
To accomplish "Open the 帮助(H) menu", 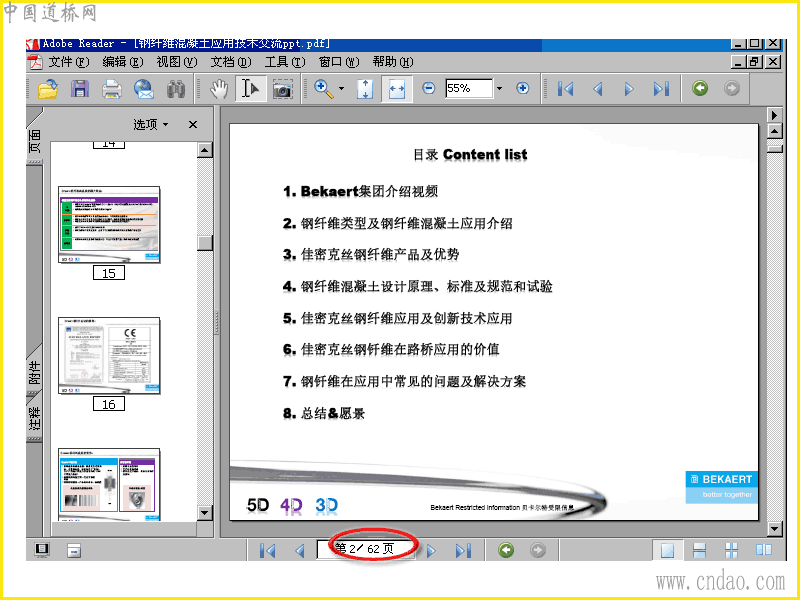I will [x=393, y=62].
